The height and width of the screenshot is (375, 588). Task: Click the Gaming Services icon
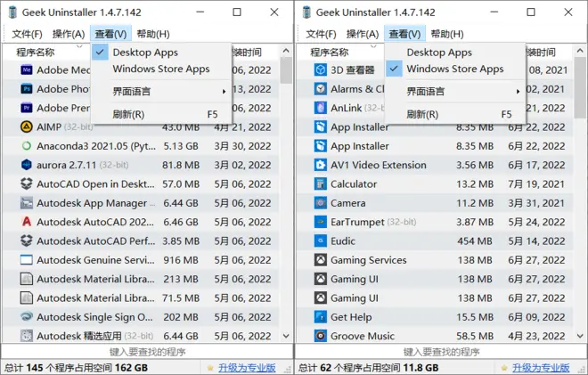320,260
